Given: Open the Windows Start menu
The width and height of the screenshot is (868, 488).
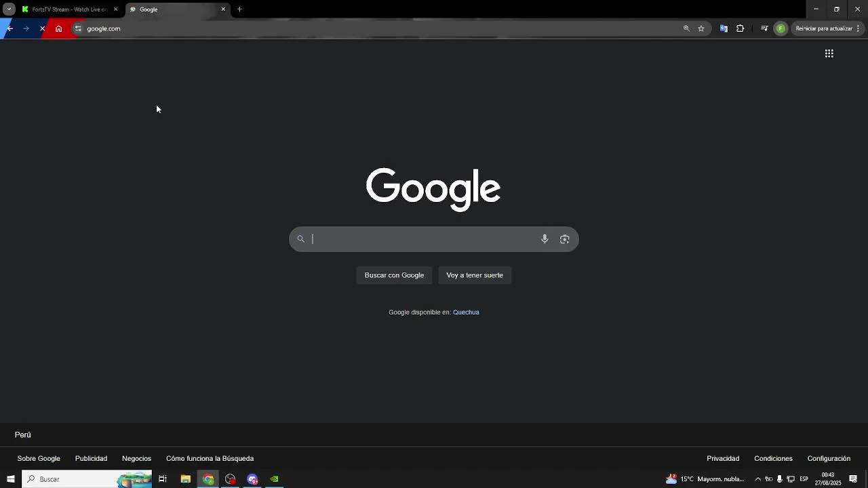Looking at the screenshot, I should point(10,479).
